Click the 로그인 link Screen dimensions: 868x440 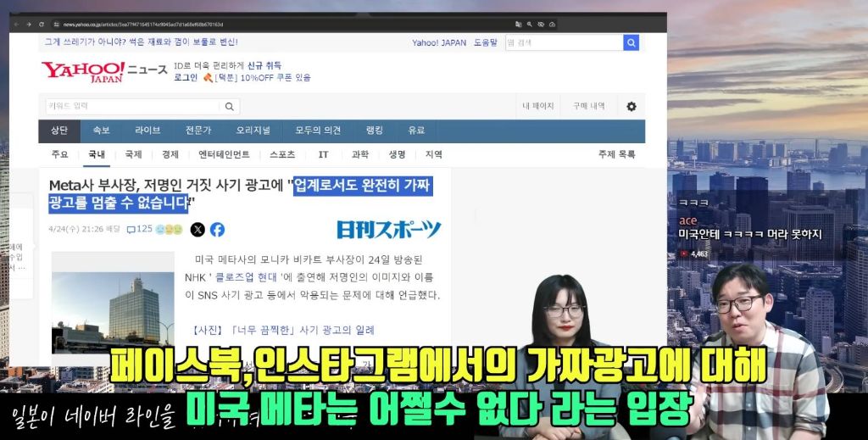pos(186,77)
